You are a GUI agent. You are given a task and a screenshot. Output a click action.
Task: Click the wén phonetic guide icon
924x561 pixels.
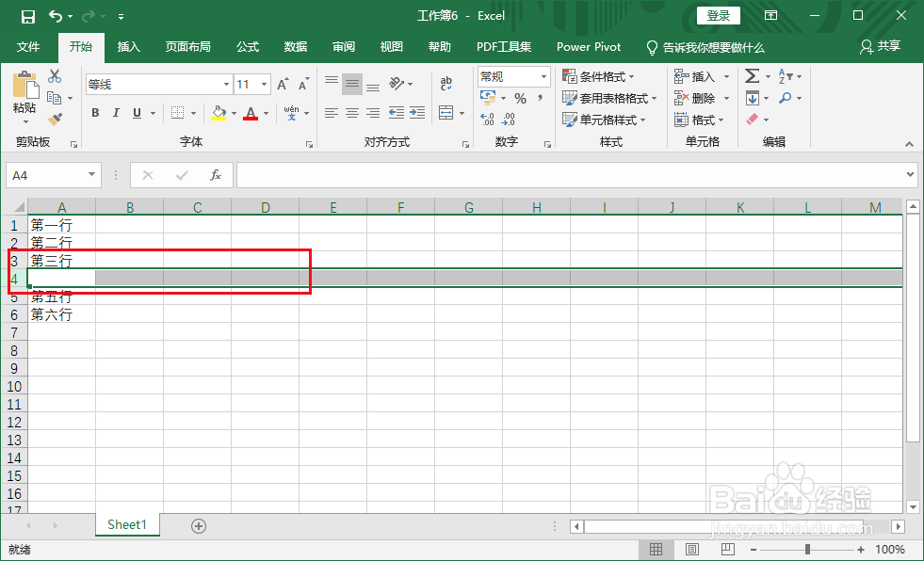291,112
